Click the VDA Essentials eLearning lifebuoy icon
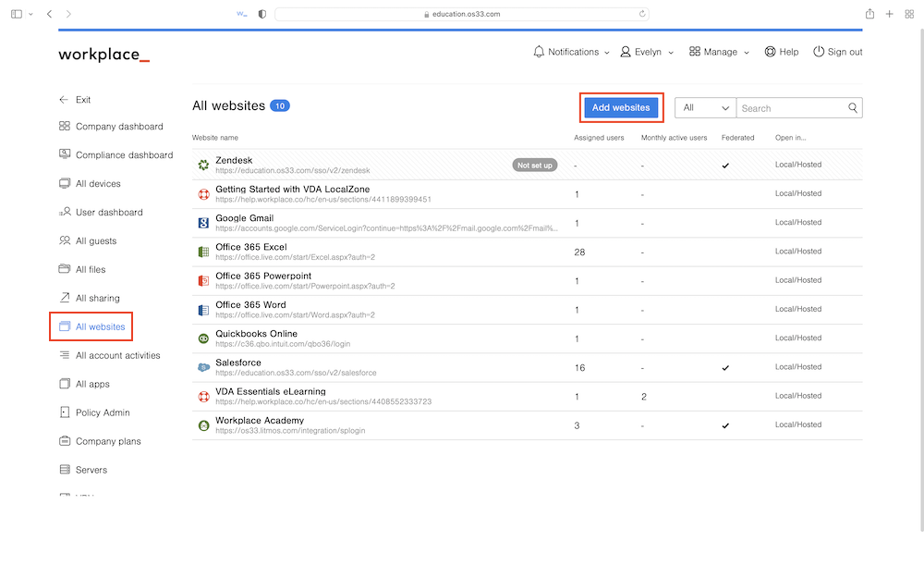 pos(203,397)
